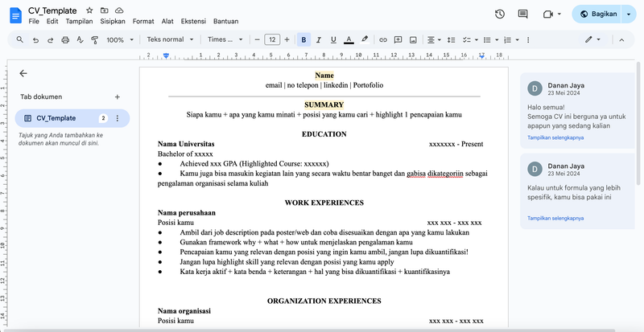Click the font size field
Image resolution: width=644 pixels, height=332 pixels.
[x=272, y=40]
